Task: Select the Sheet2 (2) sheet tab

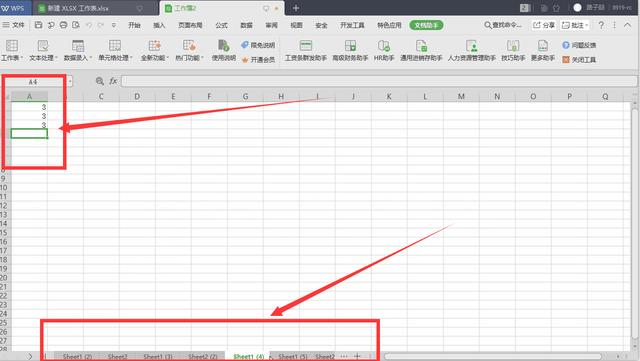Action: (x=202, y=357)
